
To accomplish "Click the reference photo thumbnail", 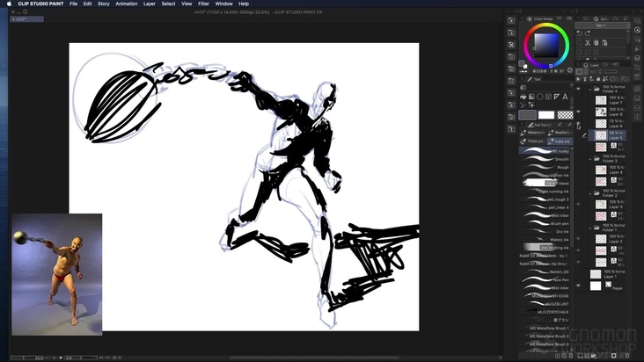I will click(x=56, y=273).
